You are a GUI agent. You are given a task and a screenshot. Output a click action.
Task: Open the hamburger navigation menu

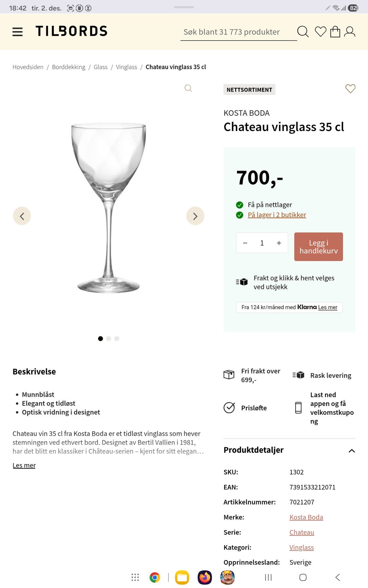point(17,32)
